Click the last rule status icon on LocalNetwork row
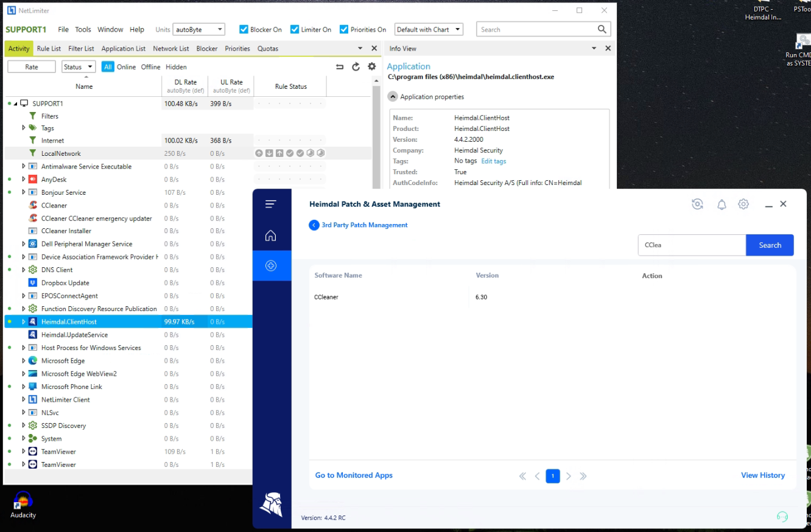Viewport: 811px width, 532px height. click(x=321, y=153)
